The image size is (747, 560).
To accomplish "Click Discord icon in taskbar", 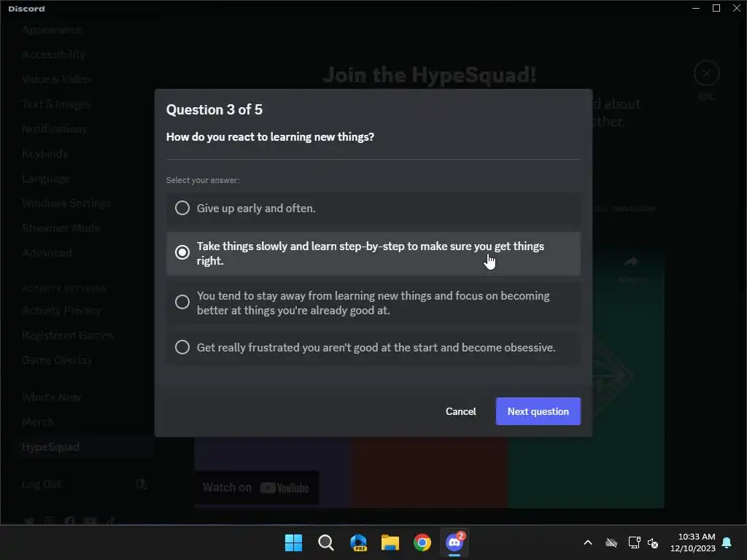I will click(x=454, y=542).
